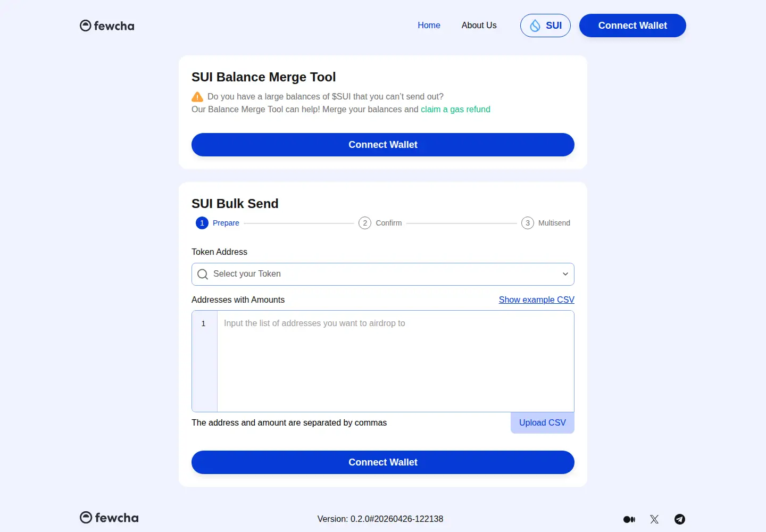Open Show example CSV link
The width and height of the screenshot is (766, 532).
click(536, 300)
